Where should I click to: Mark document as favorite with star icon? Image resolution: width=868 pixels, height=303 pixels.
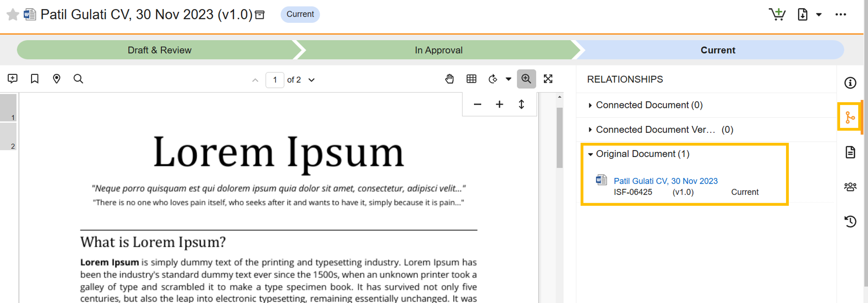[13, 15]
